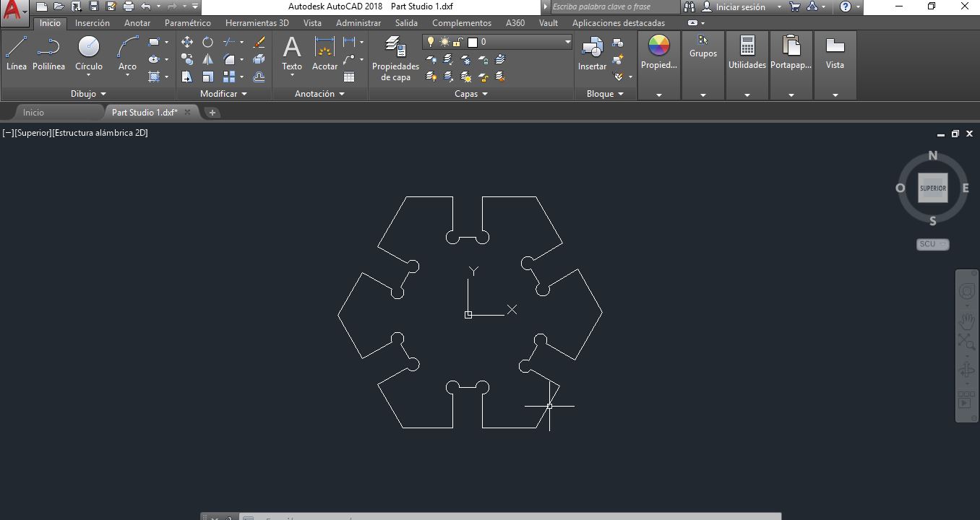
Task: Click the layer color swatch square
Action: pyautogui.click(x=473, y=42)
